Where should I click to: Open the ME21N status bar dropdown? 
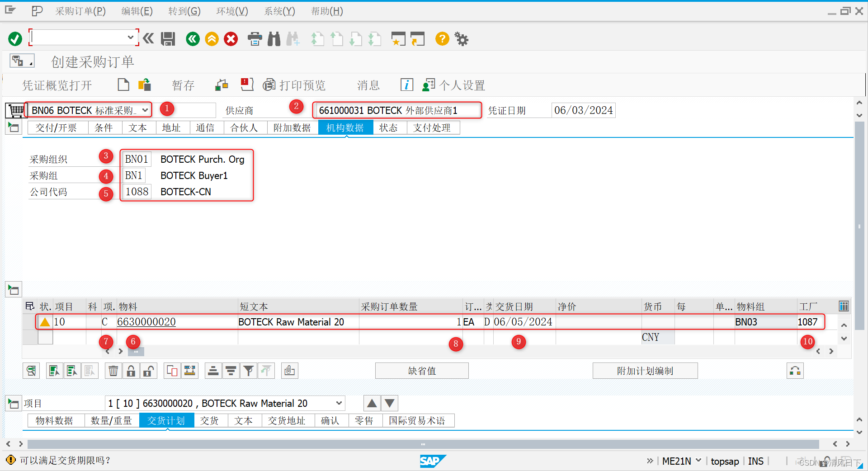(698, 460)
